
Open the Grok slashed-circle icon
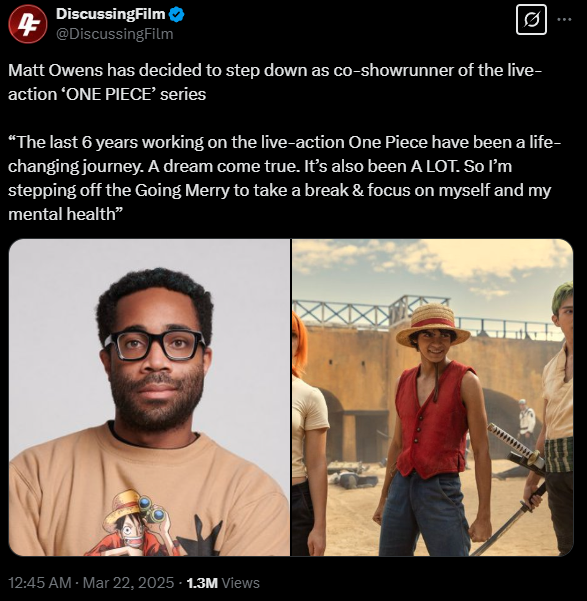tap(531, 20)
